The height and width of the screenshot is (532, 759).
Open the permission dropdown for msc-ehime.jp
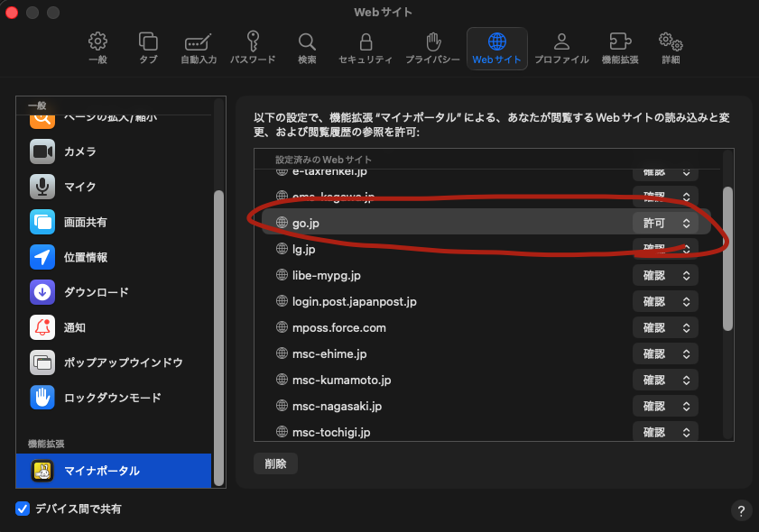pyautogui.click(x=665, y=354)
